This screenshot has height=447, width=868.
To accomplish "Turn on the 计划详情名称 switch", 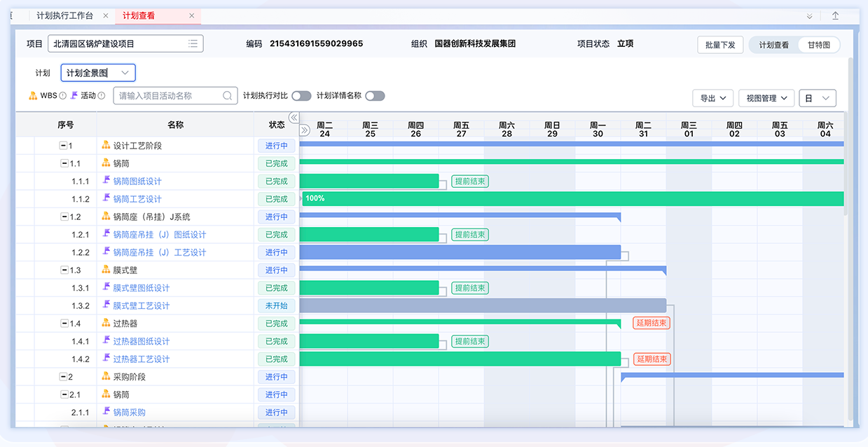I will (x=375, y=96).
